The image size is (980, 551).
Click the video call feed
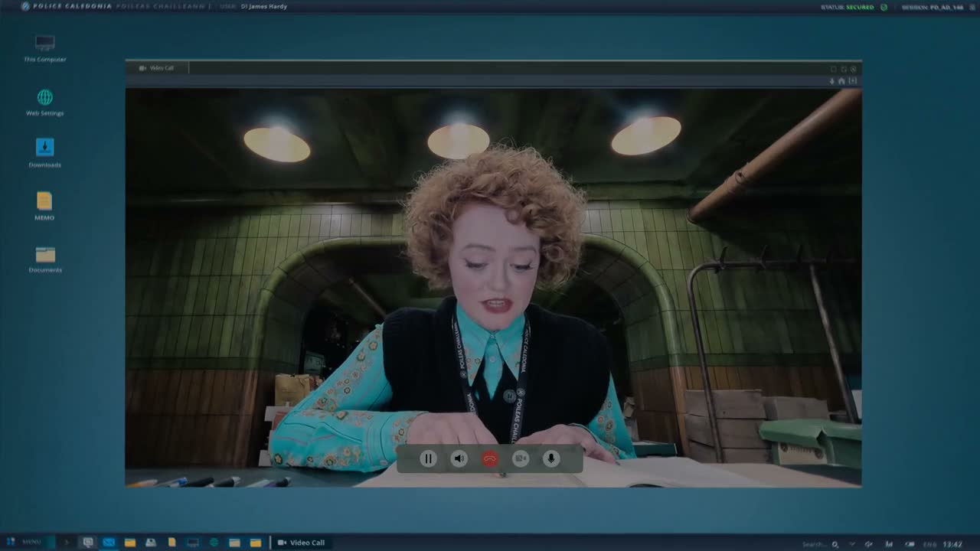click(494, 288)
